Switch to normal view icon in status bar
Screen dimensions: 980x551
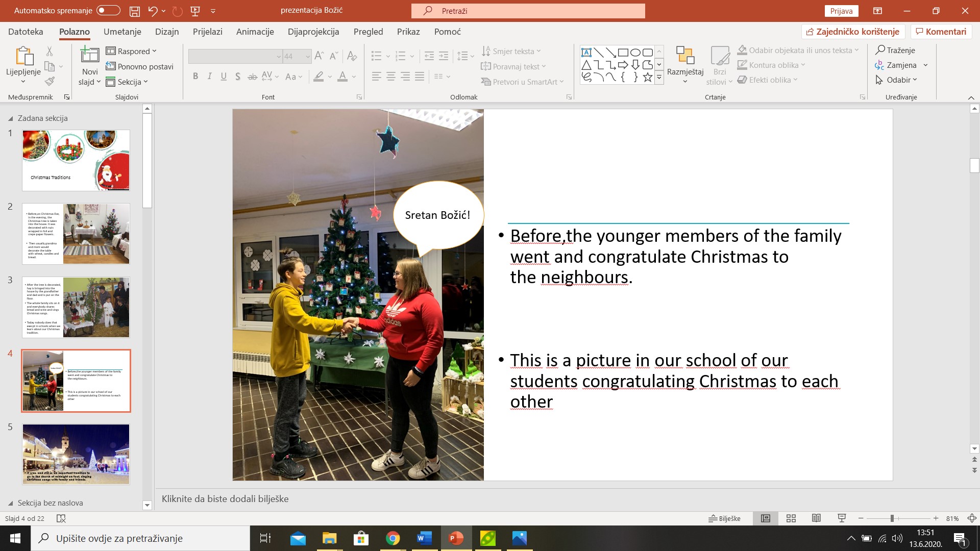coord(766,518)
